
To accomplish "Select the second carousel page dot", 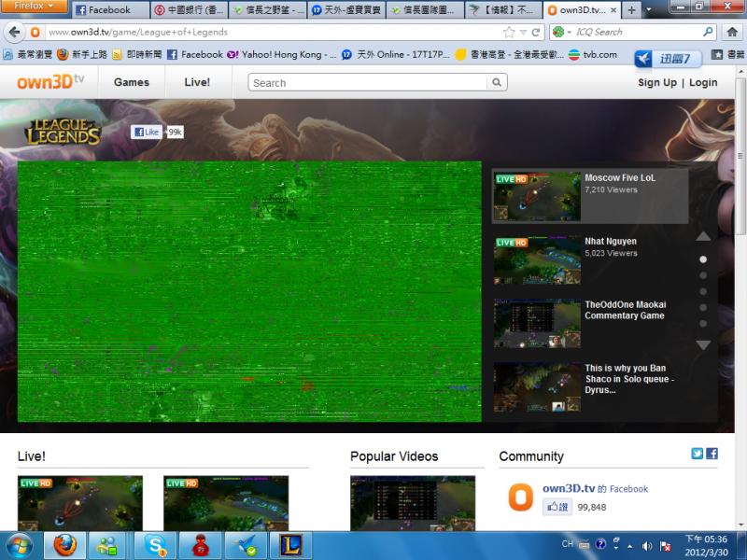I will pos(703,275).
